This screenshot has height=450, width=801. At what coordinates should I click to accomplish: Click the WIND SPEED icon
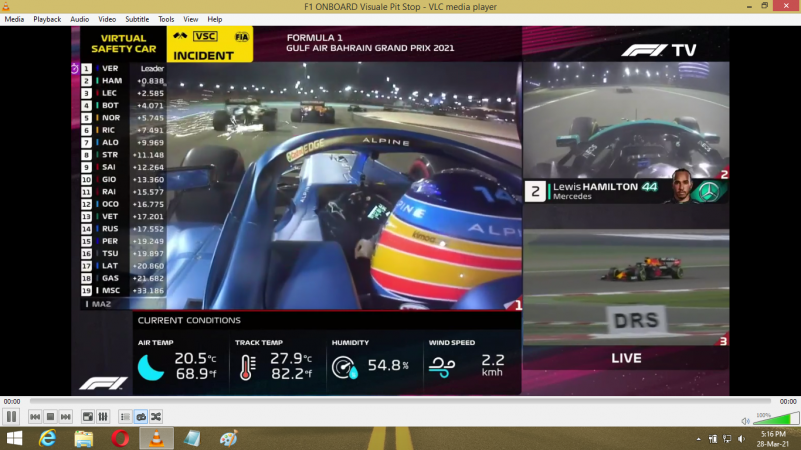pos(442,367)
